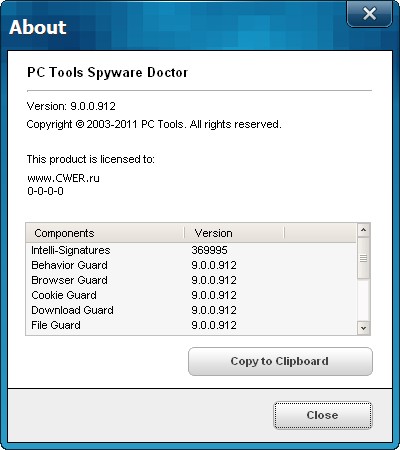Click the Copy to Clipboard button
400x450 pixels.
(280, 361)
